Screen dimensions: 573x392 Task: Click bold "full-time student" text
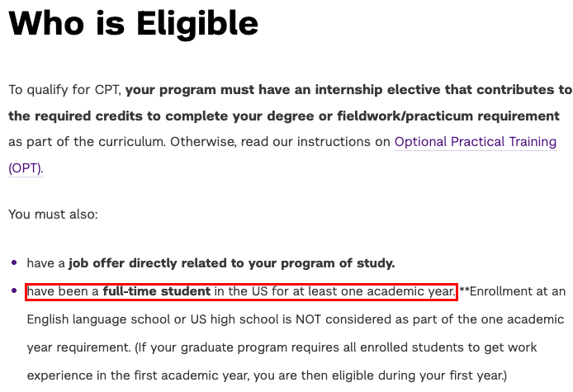click(157, 291)
